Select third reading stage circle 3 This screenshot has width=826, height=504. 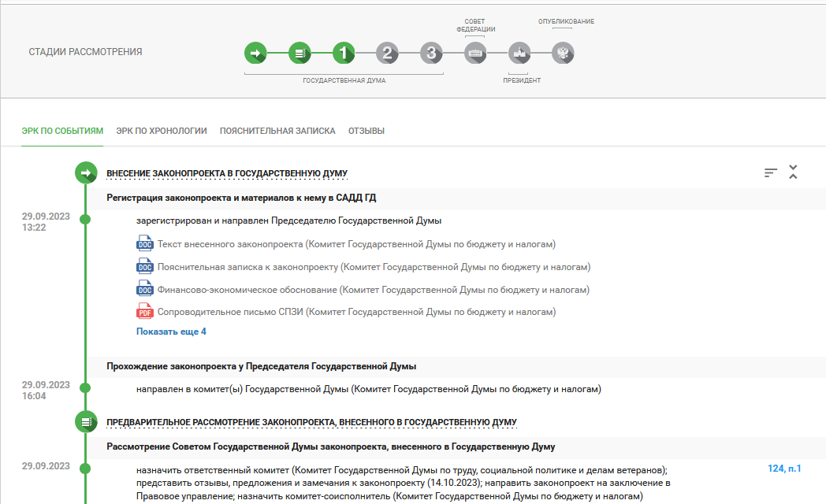(431, 53)
